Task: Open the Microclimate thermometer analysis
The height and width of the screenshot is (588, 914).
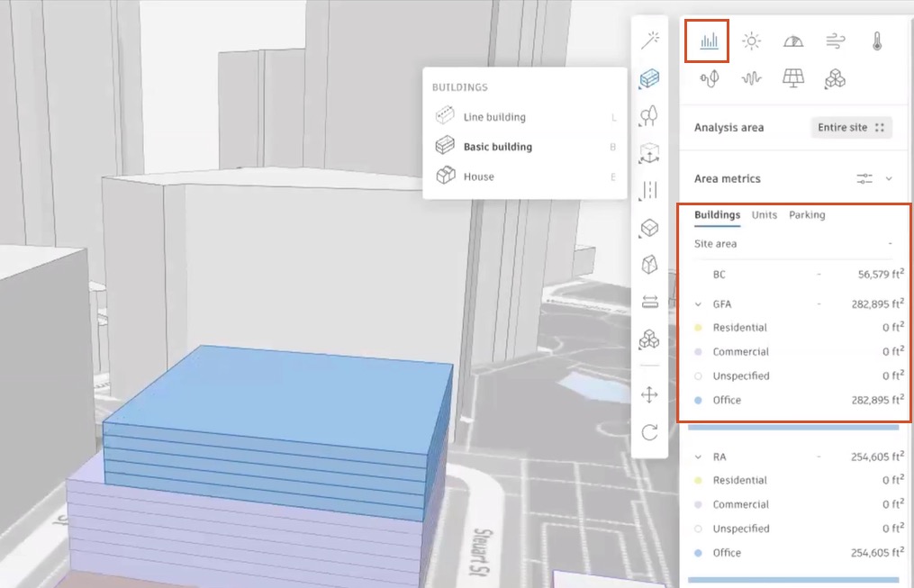Action: tap(877, 41)
